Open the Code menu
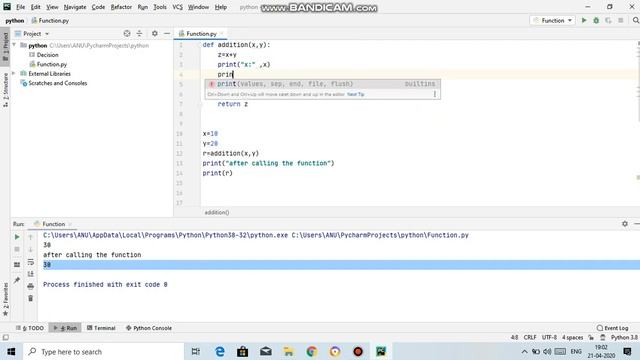The image size is (640, 360). point(98,7)
